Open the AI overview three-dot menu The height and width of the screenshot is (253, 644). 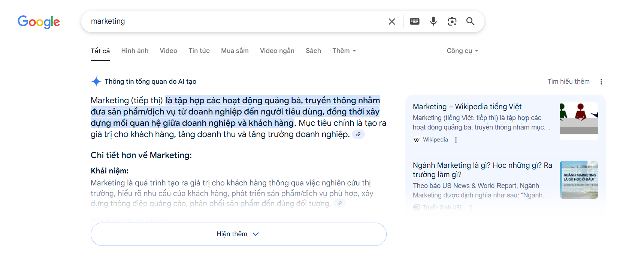pyautogui.click(x=601, y=82)
